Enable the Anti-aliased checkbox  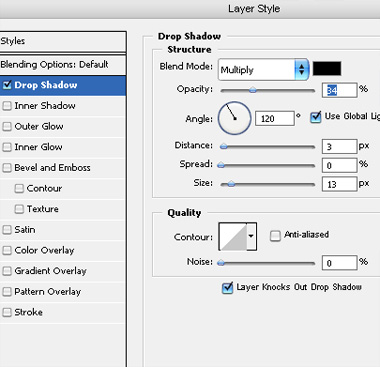point(275,236)
